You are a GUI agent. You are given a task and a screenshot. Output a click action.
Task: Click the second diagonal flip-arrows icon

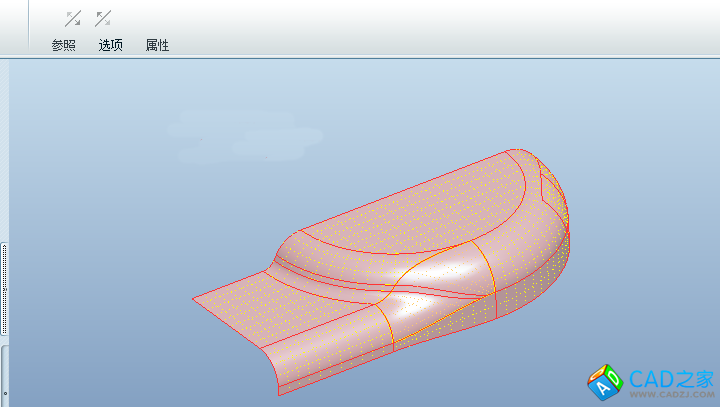(103, 18)
